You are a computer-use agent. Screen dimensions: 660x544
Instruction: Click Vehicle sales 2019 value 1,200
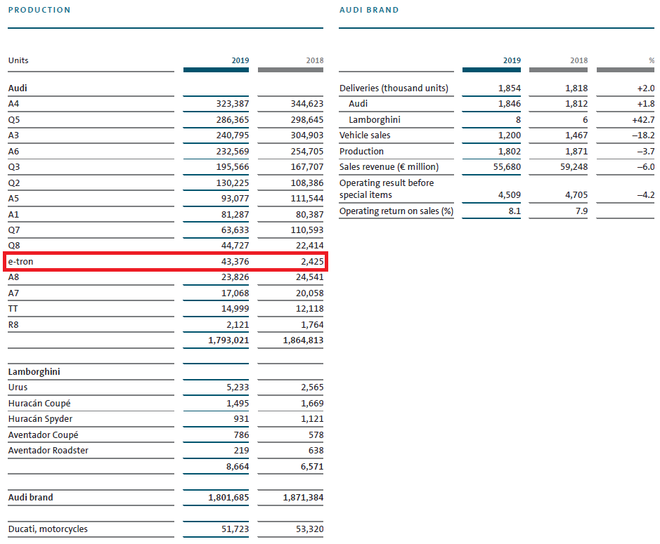point(509,135)
